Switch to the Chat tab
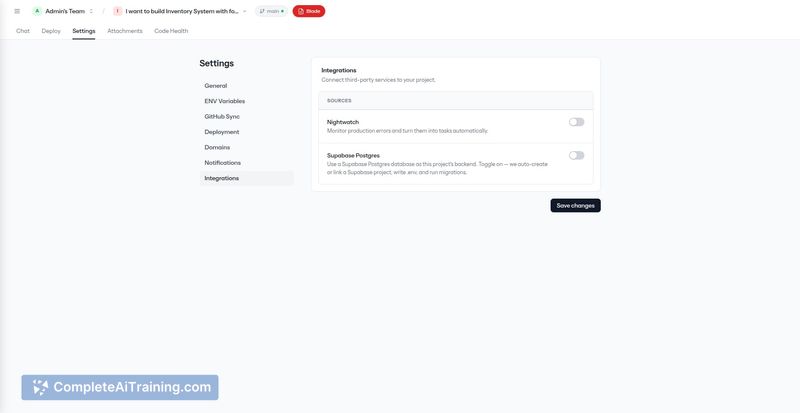Viewport: 800px width, 413px height. (x=23, y=31)
